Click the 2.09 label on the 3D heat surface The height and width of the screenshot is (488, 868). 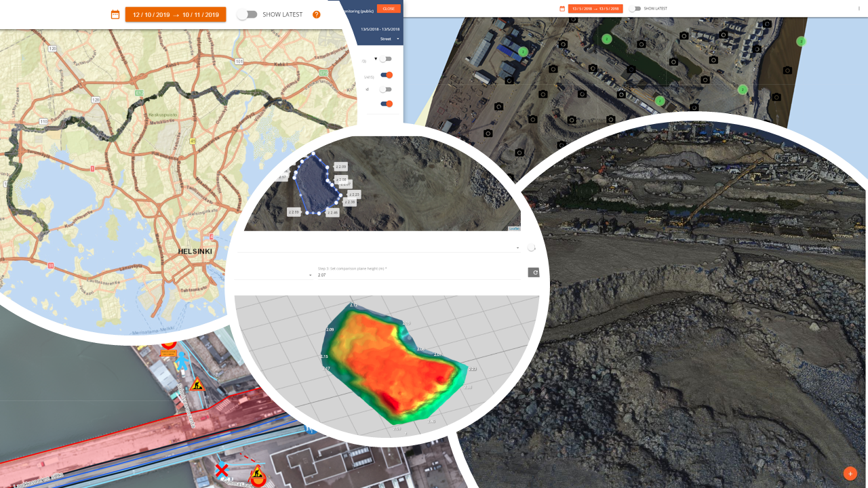(x=330, y=329)
